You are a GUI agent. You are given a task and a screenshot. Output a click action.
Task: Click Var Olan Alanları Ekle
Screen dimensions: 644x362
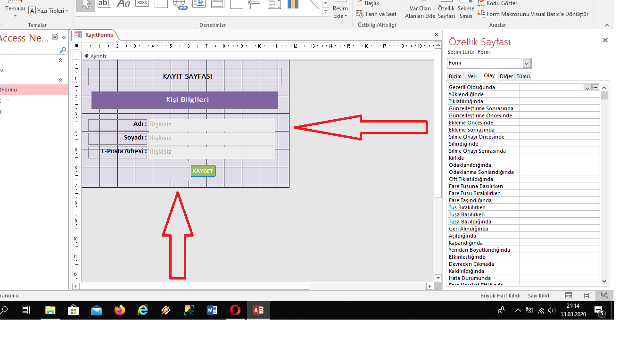(x=420, y=11)
